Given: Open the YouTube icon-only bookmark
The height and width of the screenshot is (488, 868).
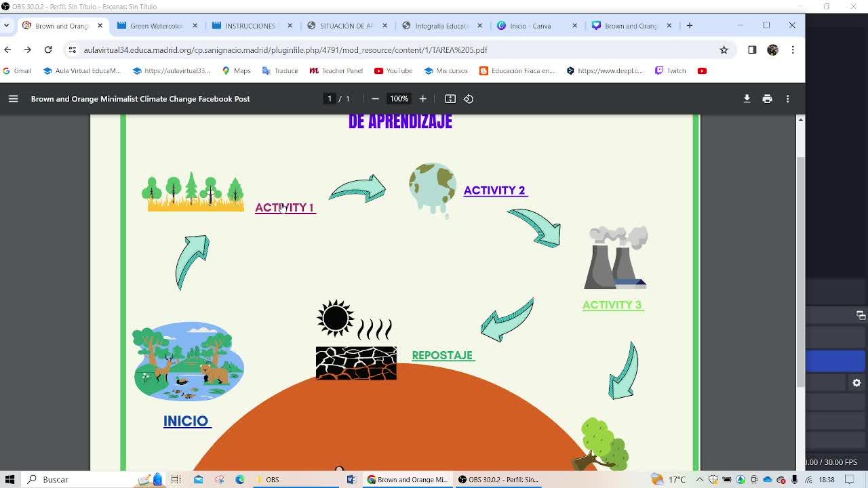Looking at the screenshot, I should [702, 70].
